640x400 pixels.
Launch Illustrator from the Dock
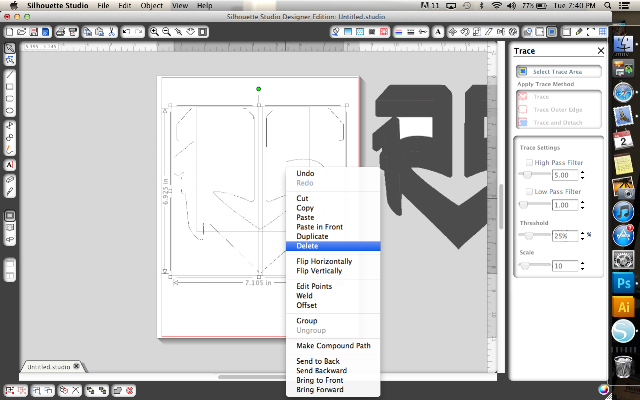pos(623,307)
